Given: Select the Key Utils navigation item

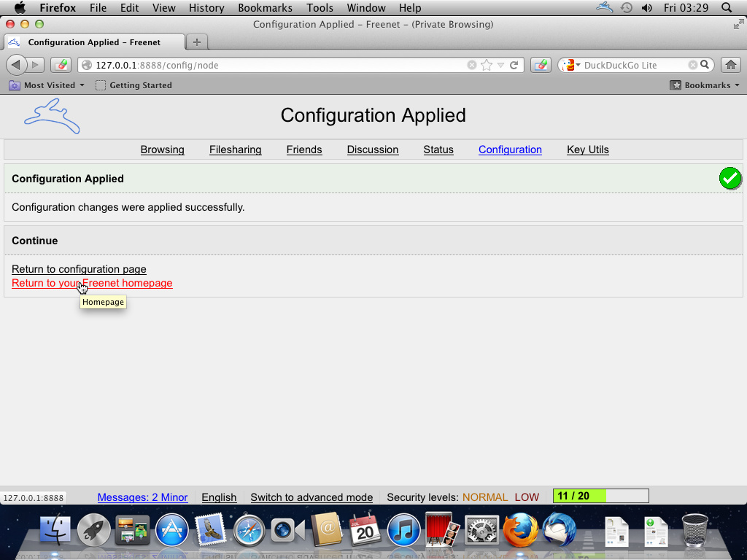Looking at the screenshot, I should (587, 149).
